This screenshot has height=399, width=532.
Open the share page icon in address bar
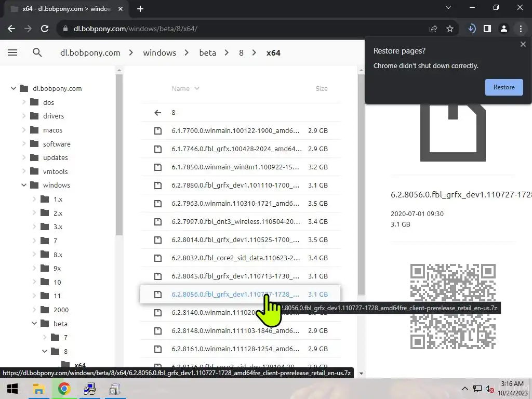coord(433,29)
